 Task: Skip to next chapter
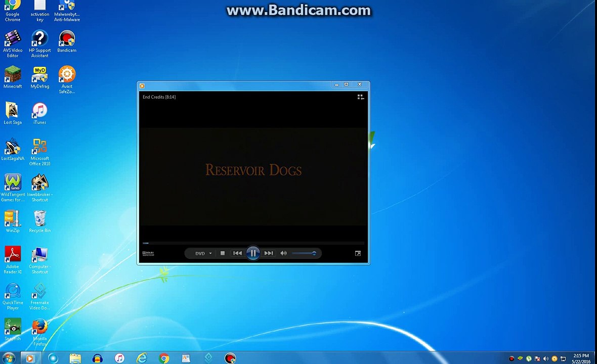[x=269, y=253]
